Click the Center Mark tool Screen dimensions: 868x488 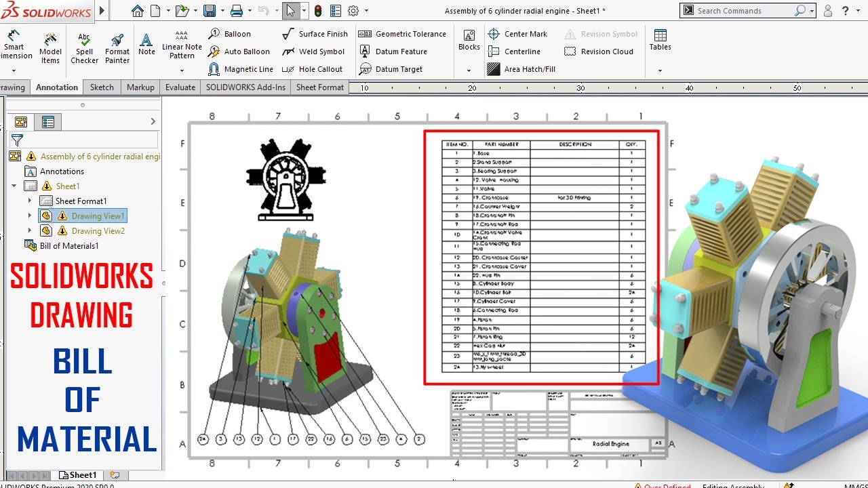(x=517, y=34)
